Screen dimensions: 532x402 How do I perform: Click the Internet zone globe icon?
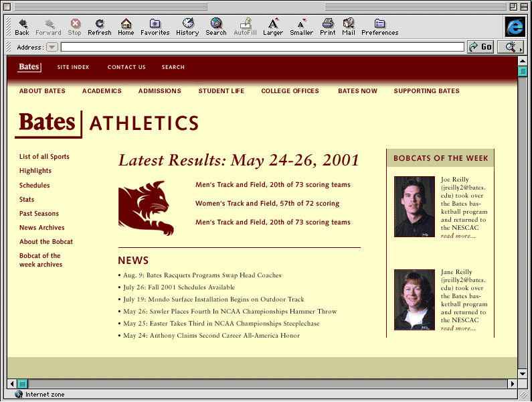(19, 394)
